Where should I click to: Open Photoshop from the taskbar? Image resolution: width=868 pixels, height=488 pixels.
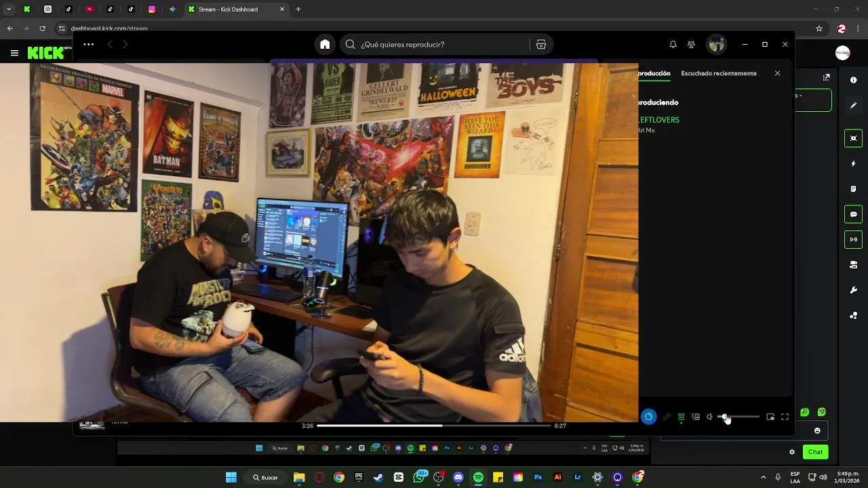click(x=538, y=477)
